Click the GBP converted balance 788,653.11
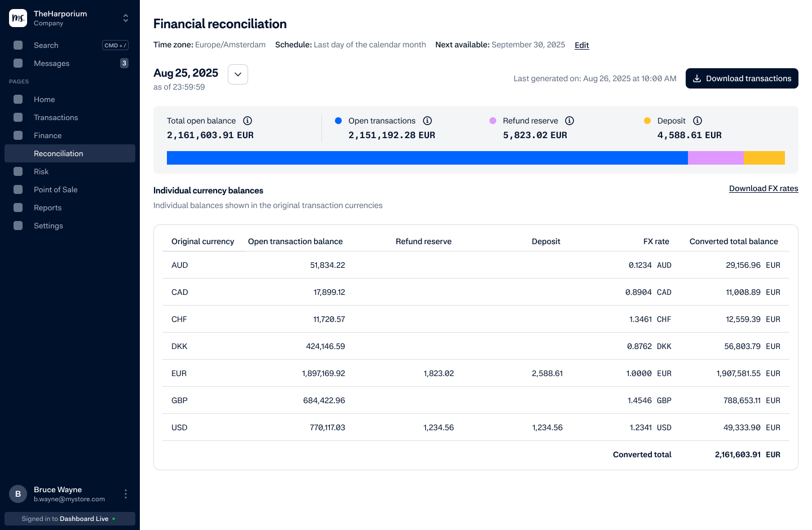 pyautogui.click(x=742, y=400)
